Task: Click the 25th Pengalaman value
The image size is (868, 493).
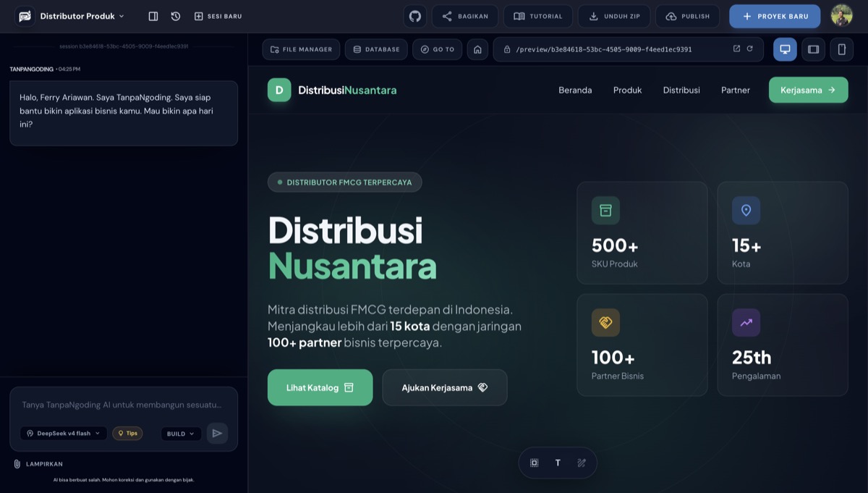Action: [x=752, y=358]
